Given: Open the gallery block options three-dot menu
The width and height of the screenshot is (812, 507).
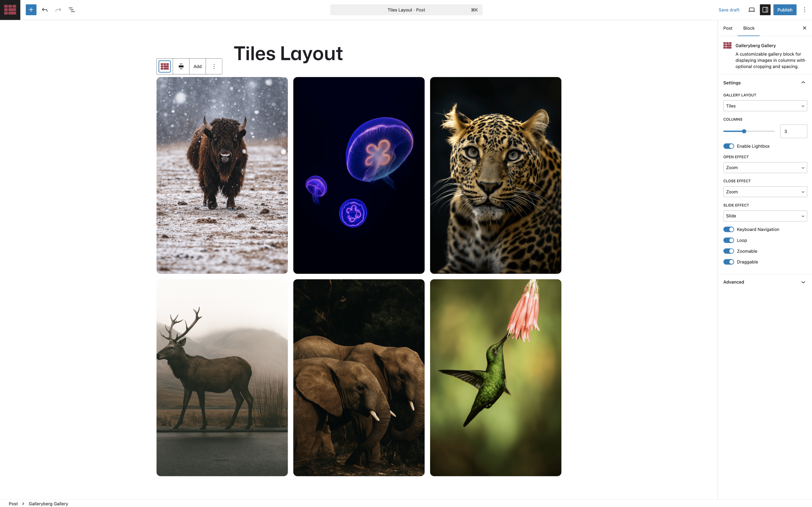Looking at the screenshot, I should pyautogui.click(x=214, y=66).
